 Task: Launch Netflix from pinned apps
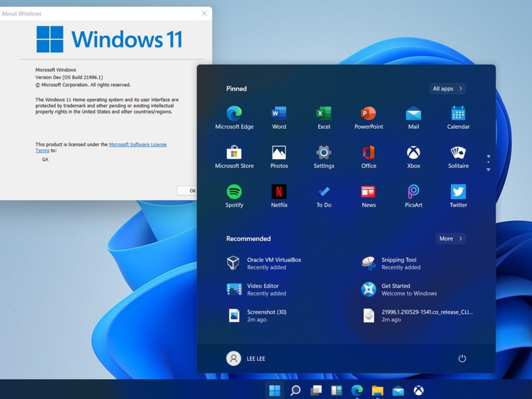(x=279, y=196)
